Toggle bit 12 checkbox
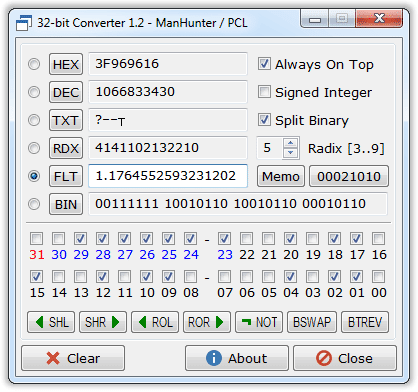The width and height of the screenshot is (418, 392). pyautogui.click(x=103, y=277)
